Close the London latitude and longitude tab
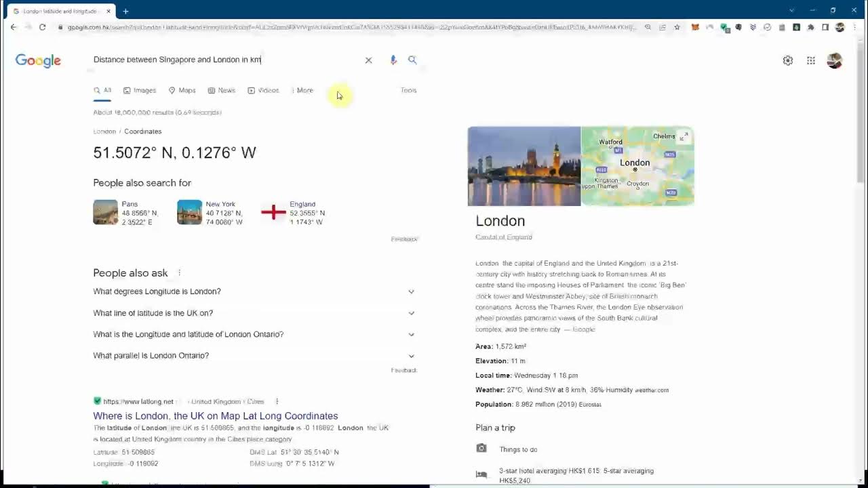Screen dimensions: 868x488 (108, 11)
